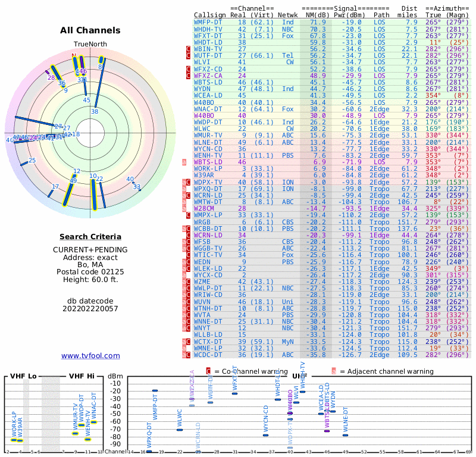The width and height of the screenshot is (476, 457).
Task: Click the channel 17 bar on the radar plot
Action: [x=51, y=192]
